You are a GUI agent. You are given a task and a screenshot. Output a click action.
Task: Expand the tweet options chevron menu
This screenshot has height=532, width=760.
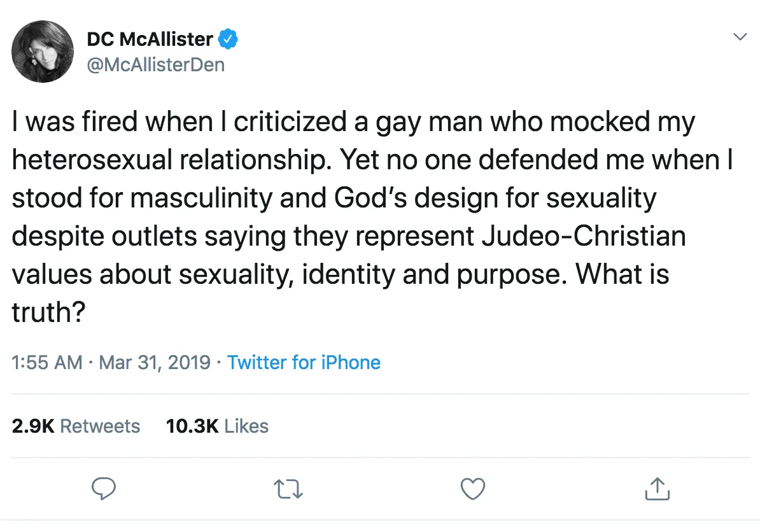point(740,38)
